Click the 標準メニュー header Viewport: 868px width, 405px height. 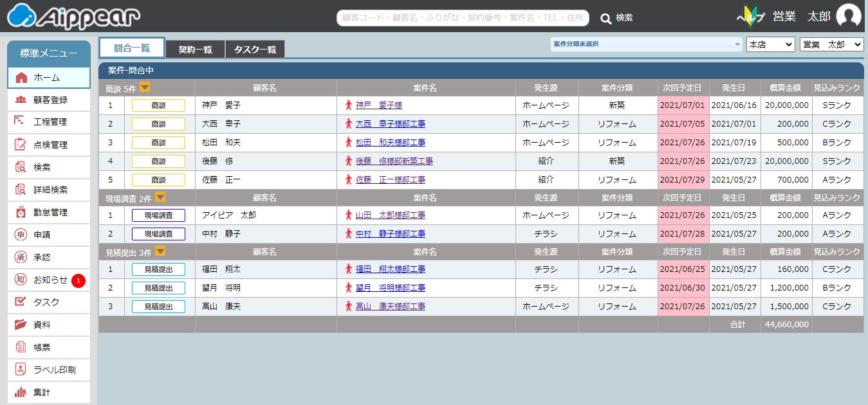point(49,53)
